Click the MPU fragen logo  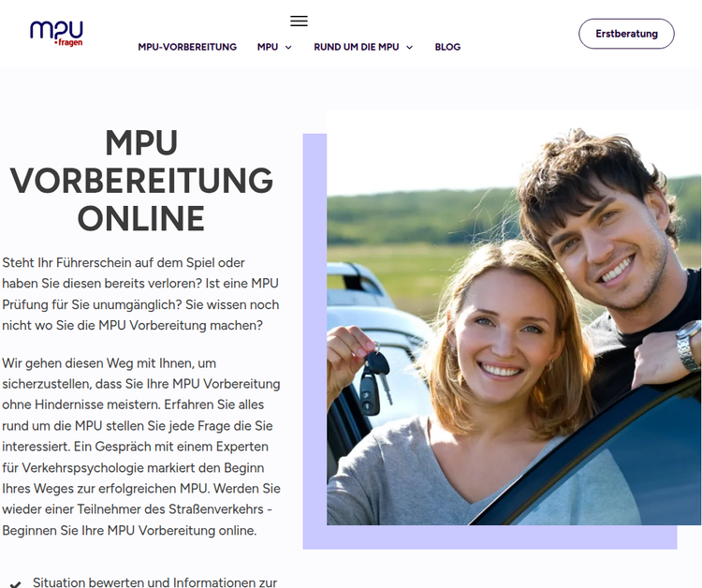click(56, 33)
